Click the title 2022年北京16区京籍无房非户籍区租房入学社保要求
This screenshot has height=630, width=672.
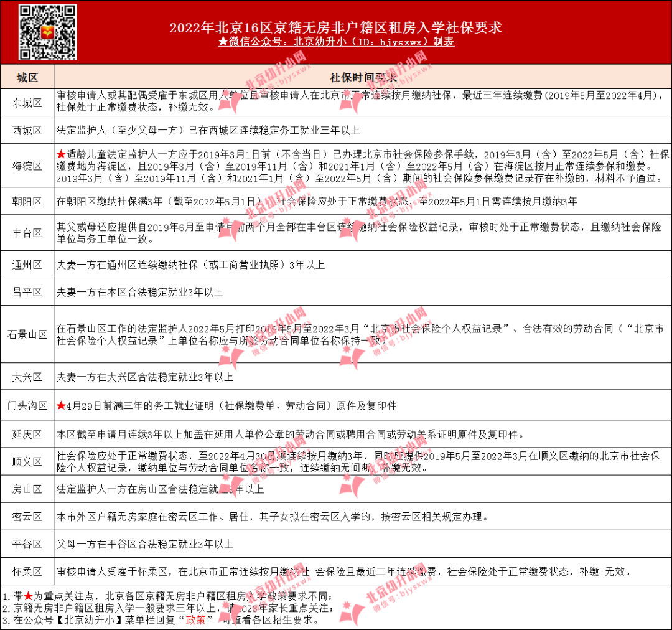(x=335, y=27)
